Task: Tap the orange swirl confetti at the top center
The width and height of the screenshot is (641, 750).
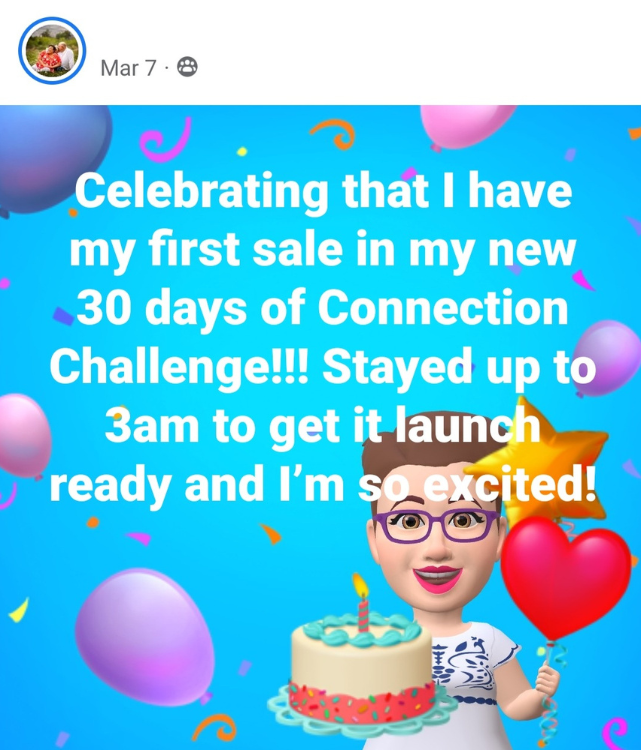Action: pyautogui.click(x=334, y=133)
